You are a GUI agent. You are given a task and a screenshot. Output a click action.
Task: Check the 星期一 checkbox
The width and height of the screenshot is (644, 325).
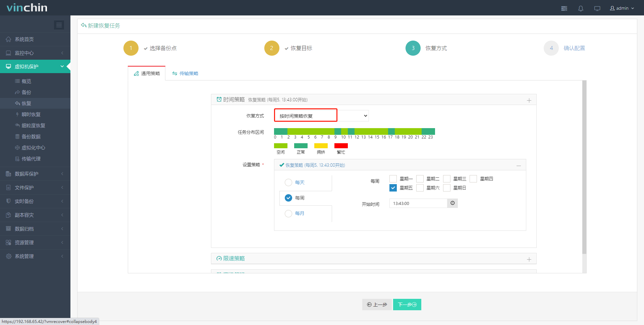click(x=393, y=179)
